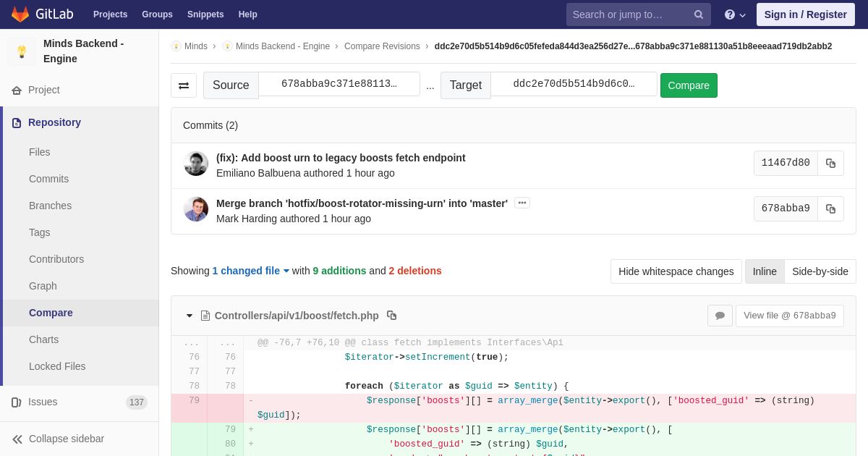The image size is (868, 456).
Task: Switch to Inline diff view
Action: pyautogui.click(x=765, y=271)
